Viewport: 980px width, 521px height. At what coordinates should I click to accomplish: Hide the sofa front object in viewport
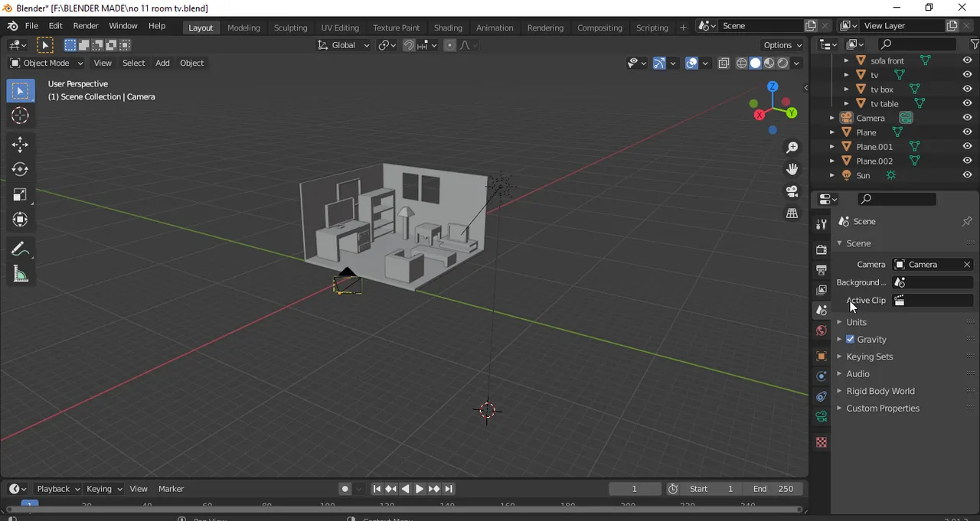967,60
